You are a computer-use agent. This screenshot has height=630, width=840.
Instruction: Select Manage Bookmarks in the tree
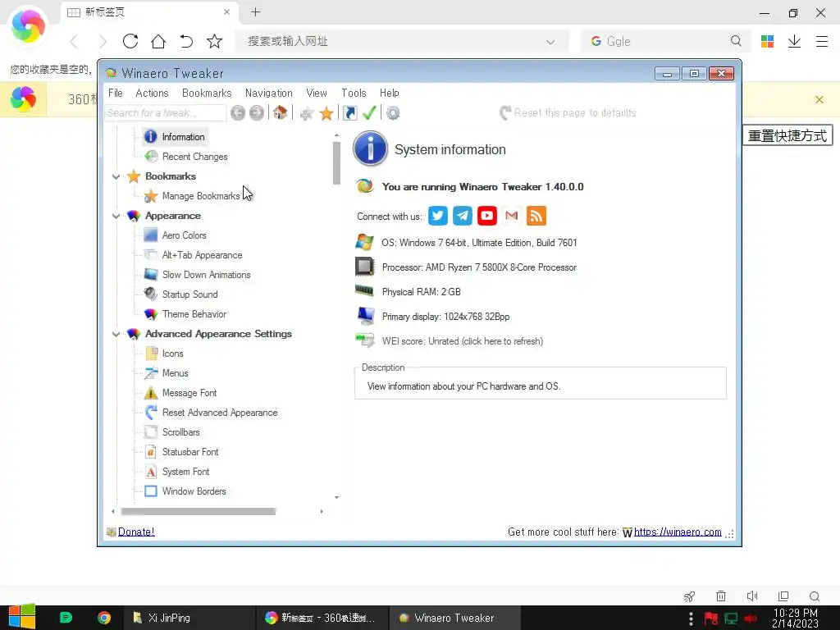(201, 196)
